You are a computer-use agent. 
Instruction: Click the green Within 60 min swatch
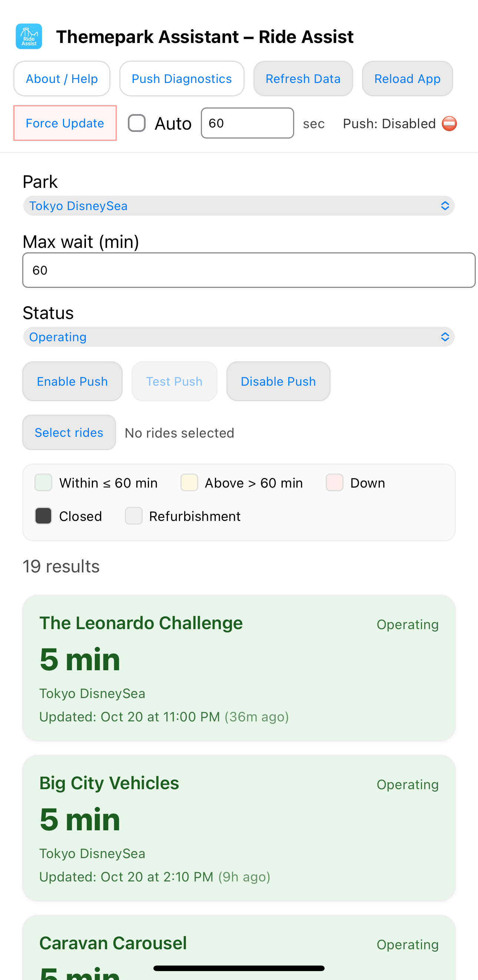(43, 483)
